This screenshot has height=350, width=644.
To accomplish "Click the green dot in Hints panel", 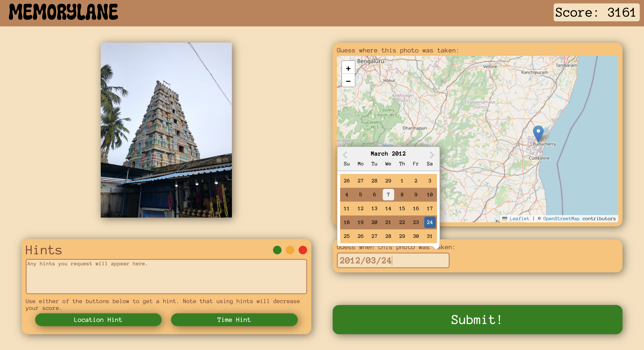I will coord(277,250).
